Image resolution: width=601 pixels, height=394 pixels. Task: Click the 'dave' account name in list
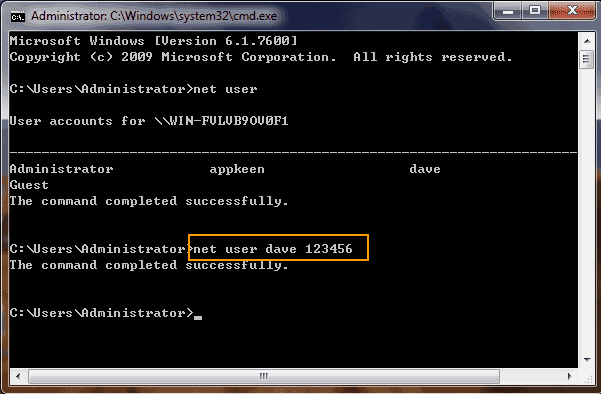(425, 169)
